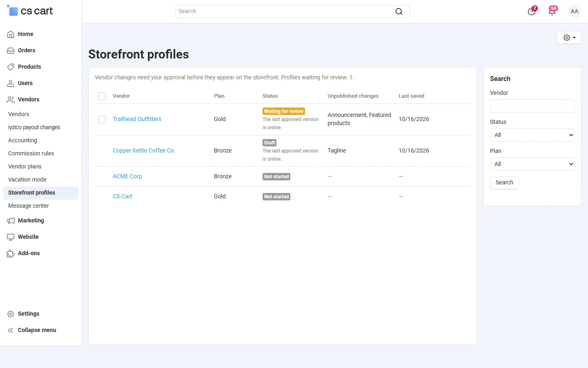Image resolution: width=588 pixels, height=368 pixels.
Task: Open the gear actions dropdown at top right
Action: [569, 38]
